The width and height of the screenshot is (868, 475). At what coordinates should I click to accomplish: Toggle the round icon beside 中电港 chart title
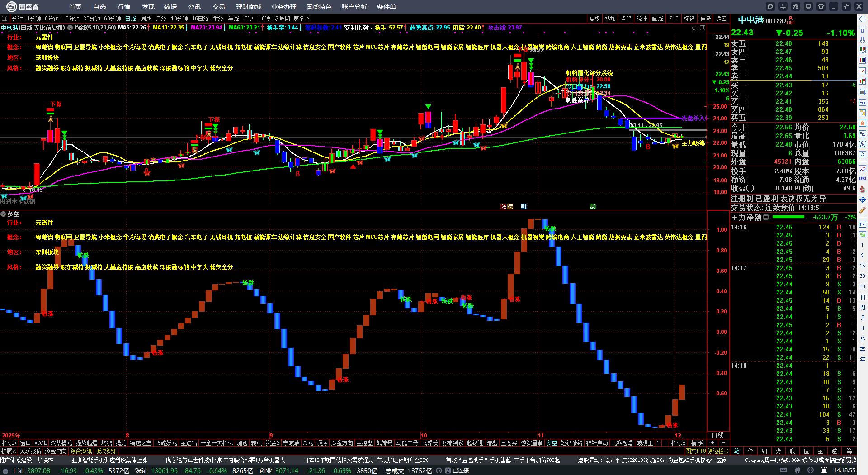70,28
